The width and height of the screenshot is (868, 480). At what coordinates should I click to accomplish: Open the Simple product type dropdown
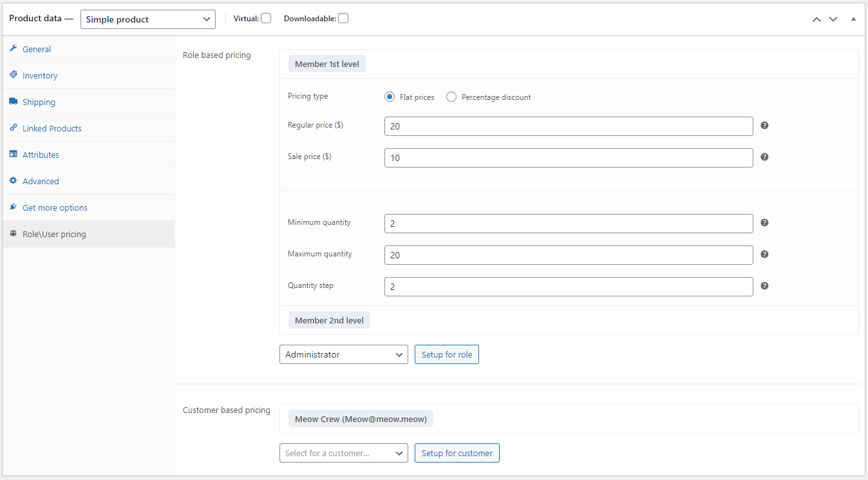coord(148,19)
